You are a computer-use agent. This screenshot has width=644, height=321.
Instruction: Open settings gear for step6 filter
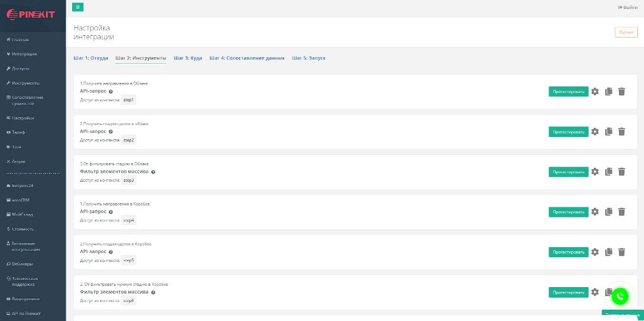pos(595,292)
